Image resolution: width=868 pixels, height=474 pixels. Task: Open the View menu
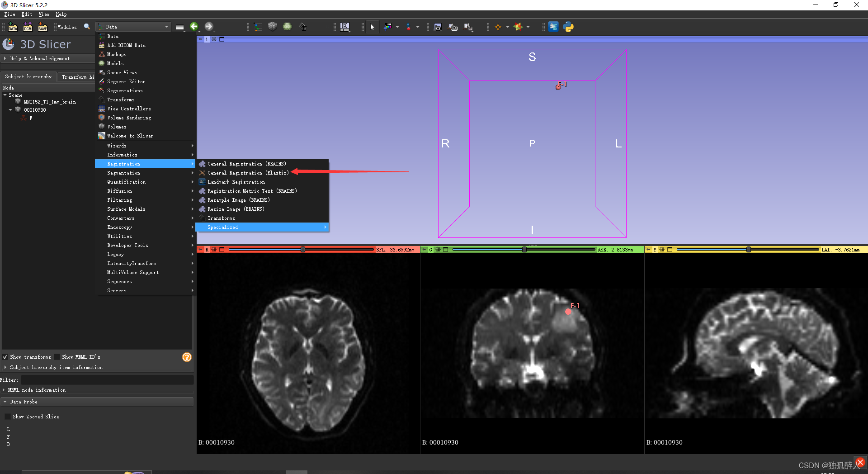pos(44,14)
